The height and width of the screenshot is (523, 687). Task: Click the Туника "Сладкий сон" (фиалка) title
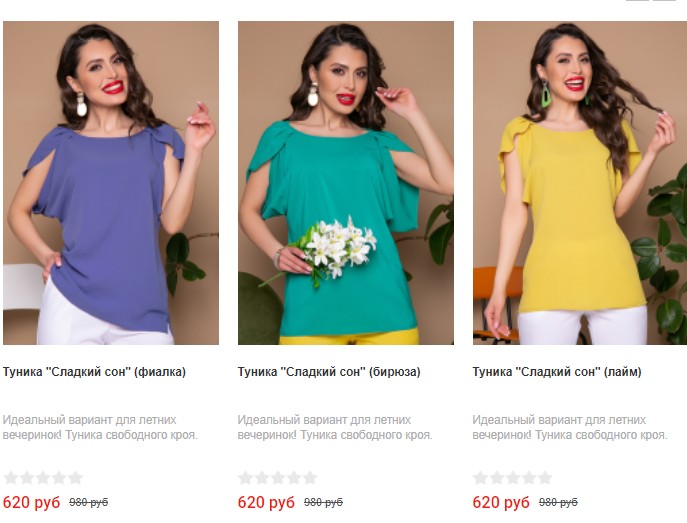tap(94, 372)
